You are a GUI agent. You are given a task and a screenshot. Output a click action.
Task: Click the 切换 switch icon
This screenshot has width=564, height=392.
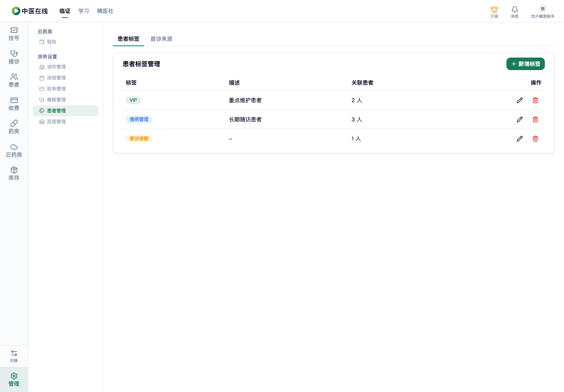[x=14, y=356]
